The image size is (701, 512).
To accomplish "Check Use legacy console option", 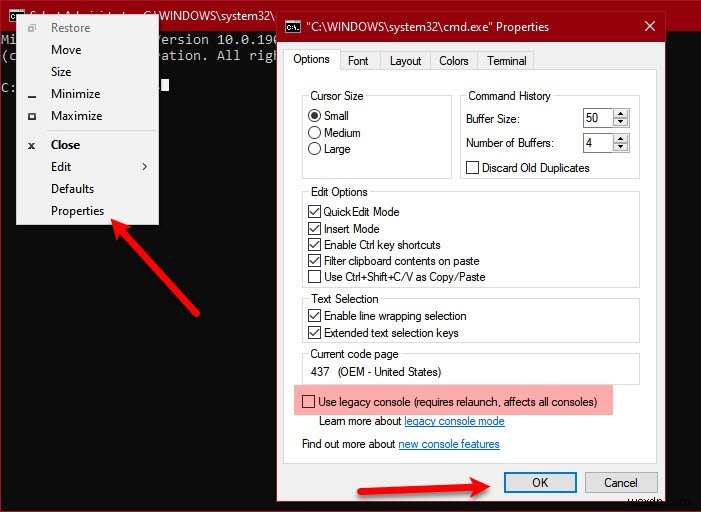I will point(308,402).
